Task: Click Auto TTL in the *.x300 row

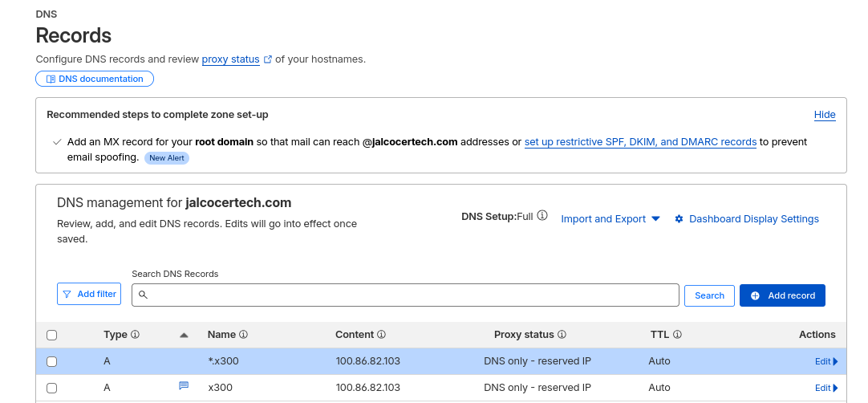Action: click(x=659, y=361)
